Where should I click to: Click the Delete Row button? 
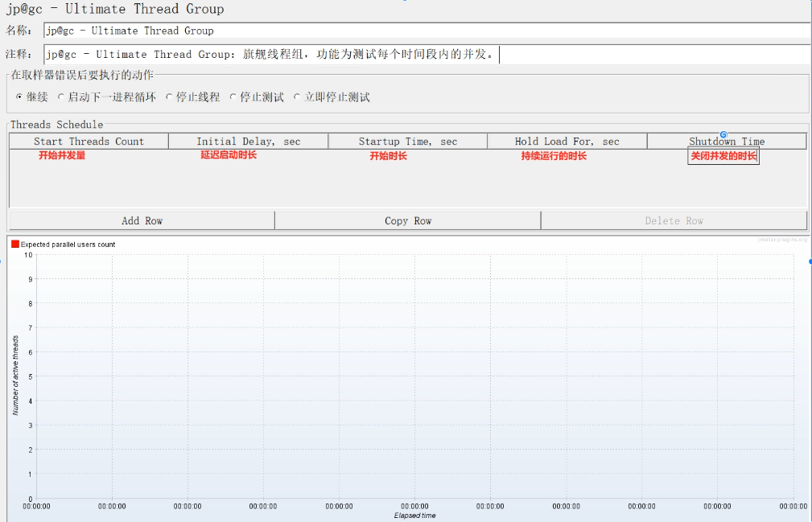pos(674,220)
